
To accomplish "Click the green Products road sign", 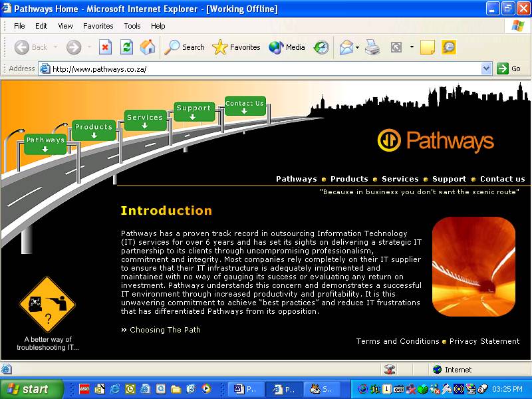I will coord(94,130).
